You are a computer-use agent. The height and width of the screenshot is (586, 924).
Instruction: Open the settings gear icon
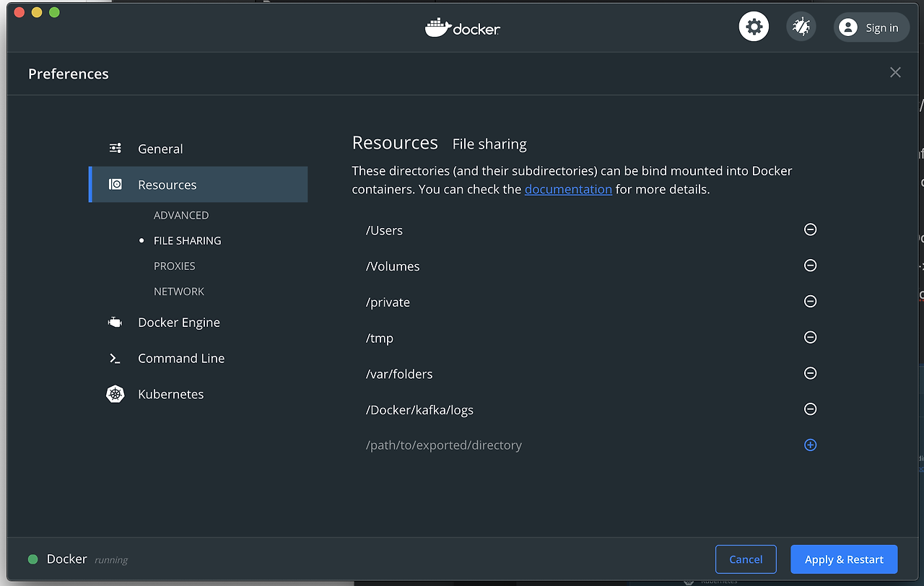754,27
